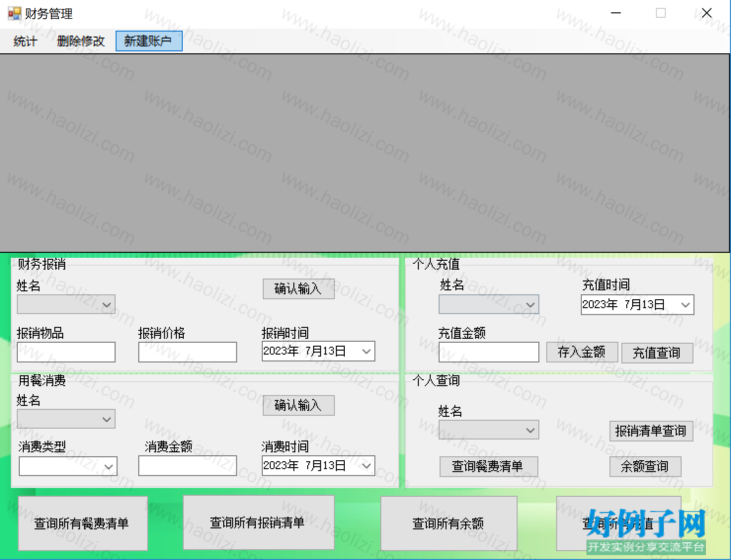Click the 充值查询 button
Screen dimensions: 731x560
point(657,353)
